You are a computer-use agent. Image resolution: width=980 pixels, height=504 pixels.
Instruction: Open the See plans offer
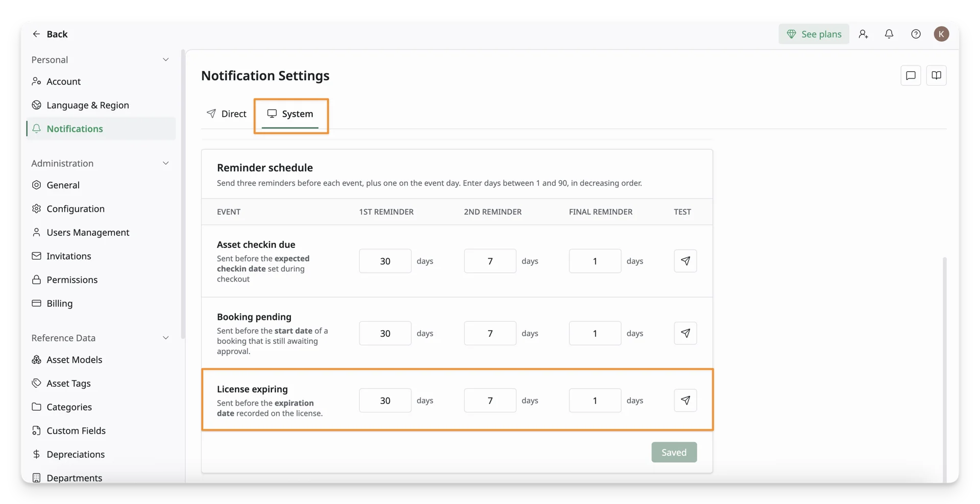pyautogui.click(x=814, y=34)
